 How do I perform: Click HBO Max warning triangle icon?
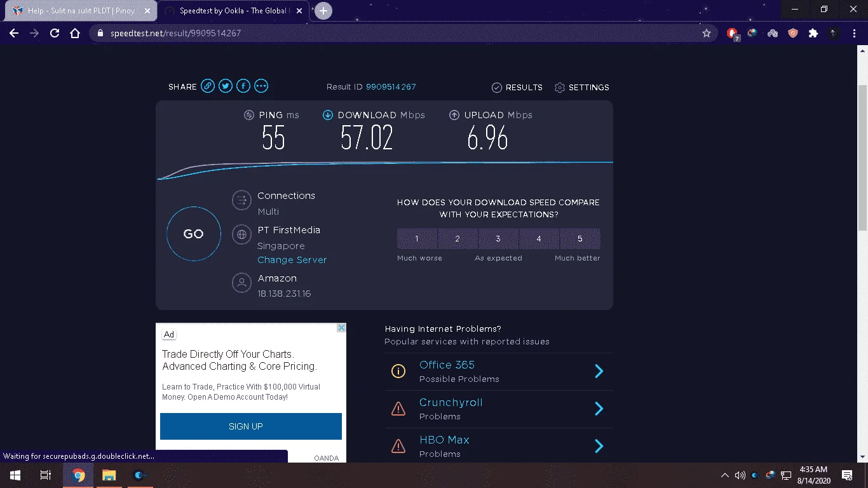(x=398, y=446)
